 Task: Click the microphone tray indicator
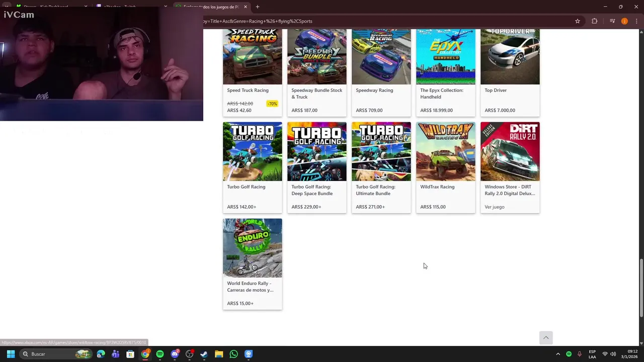(x=580, y=354)
